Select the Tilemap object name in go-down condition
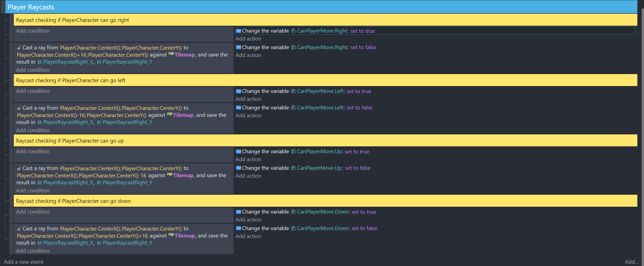 pos(185,236)
